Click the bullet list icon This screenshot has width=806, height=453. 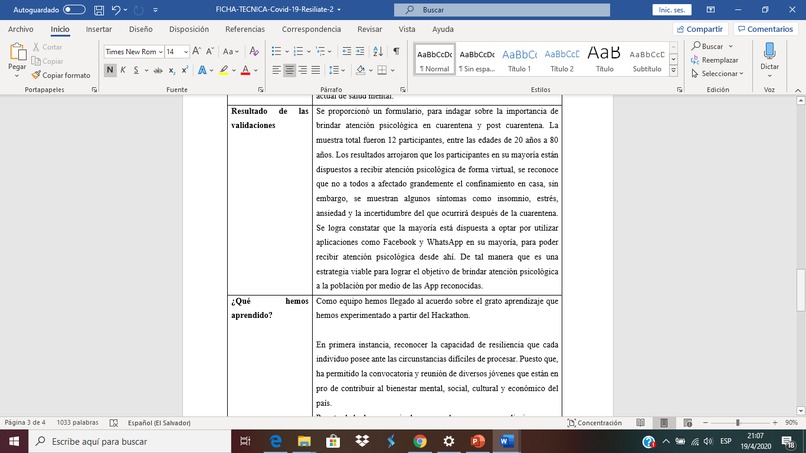tap(277, 51)
